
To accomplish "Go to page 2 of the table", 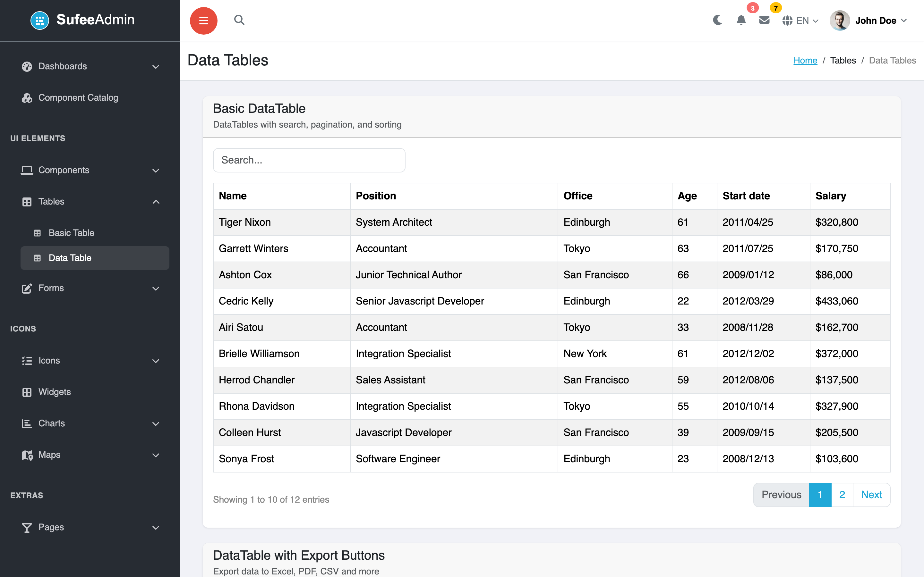I will (842, 495).
